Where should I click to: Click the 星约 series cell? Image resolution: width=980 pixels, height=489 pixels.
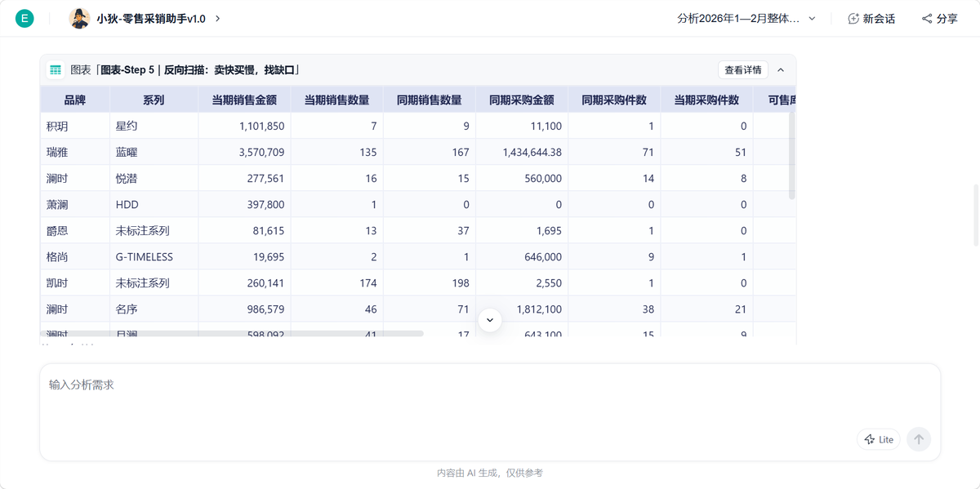pyautogui.click(x=154, y=126)
